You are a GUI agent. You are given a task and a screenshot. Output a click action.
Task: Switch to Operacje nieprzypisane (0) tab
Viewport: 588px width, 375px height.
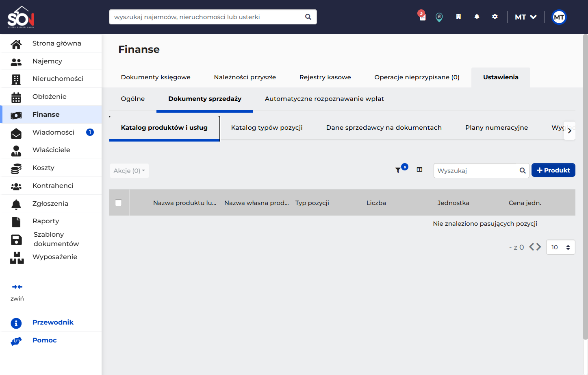[x=417, y=77]
